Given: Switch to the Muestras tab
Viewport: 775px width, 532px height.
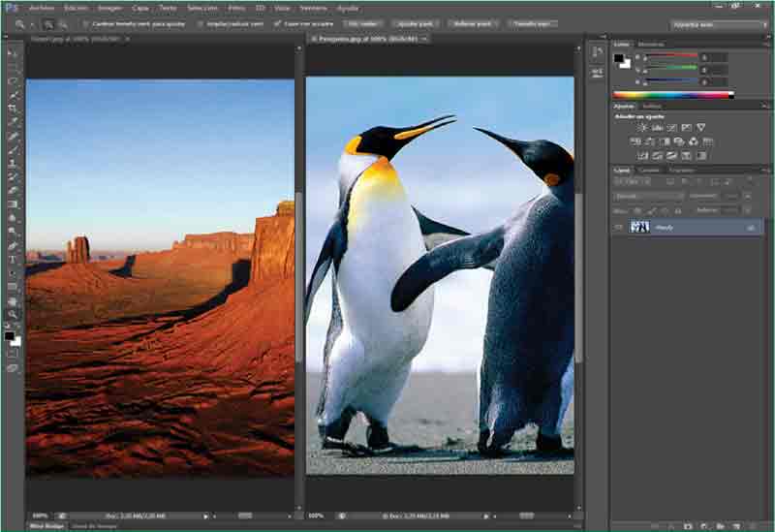Looking at the screenshot, I should [x=651, y=44].
